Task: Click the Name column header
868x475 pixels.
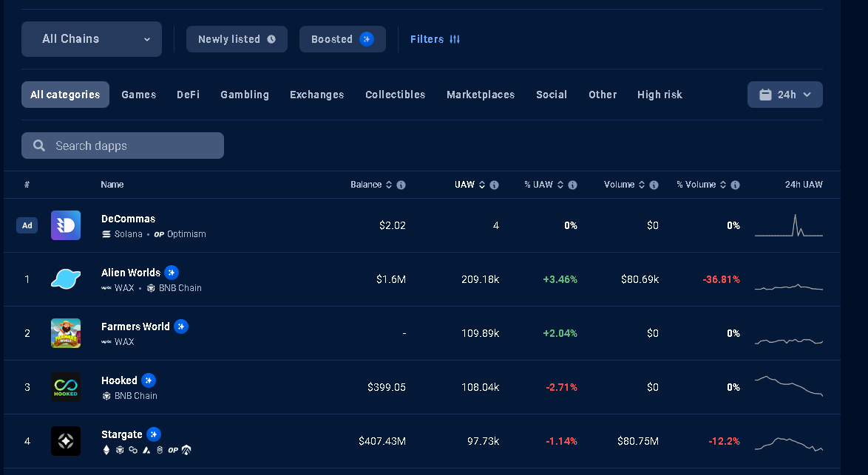Action: pyautogui.click(x=112, y=185)
